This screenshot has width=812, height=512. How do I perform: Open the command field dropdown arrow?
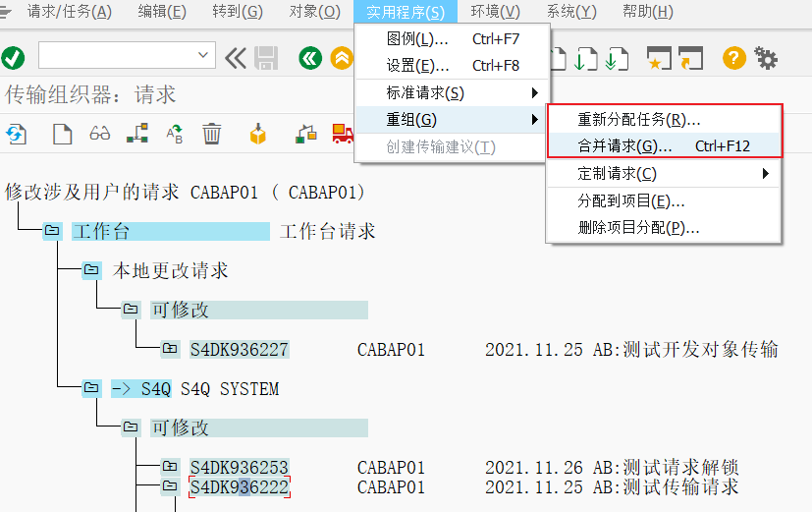click(x=203, y=55)
